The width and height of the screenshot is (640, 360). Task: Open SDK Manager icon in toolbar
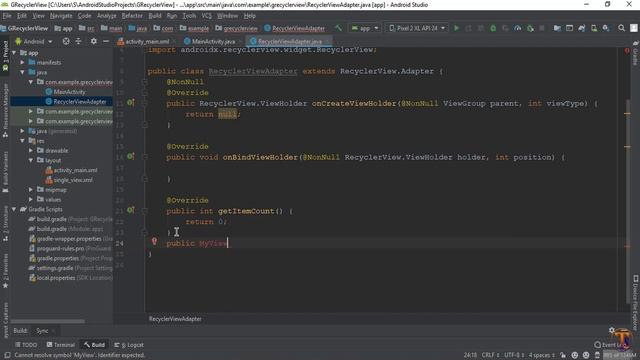[x=606, y=28]
